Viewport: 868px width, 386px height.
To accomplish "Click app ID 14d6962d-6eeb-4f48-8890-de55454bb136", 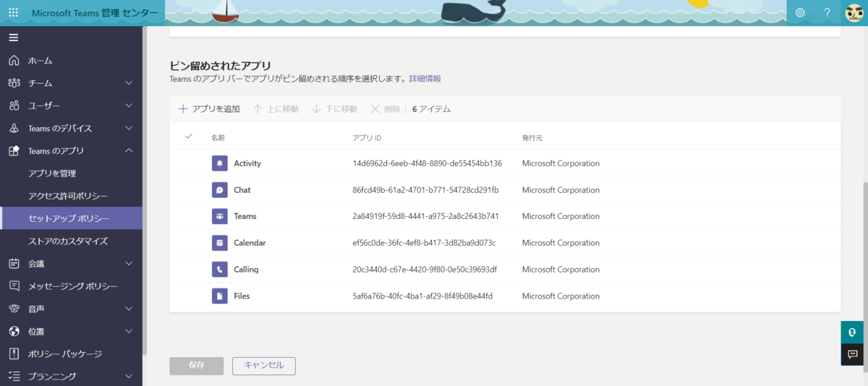I will 427,163.
